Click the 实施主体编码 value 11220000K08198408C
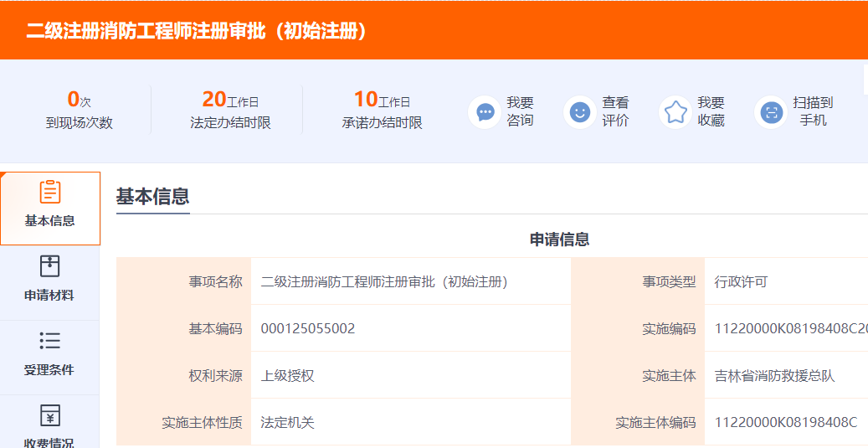This screenshot has height=448, width=868. [x=785, y=422]
